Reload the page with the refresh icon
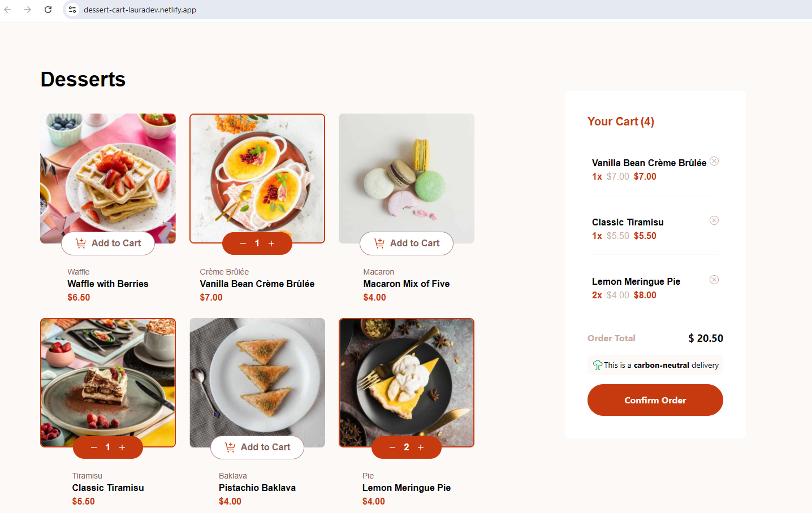 pyautogui.click(x=48, y=10)
